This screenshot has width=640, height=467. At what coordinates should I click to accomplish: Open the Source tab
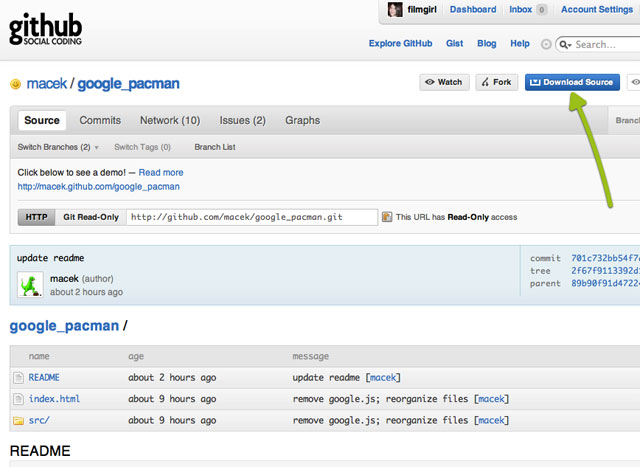42,120
